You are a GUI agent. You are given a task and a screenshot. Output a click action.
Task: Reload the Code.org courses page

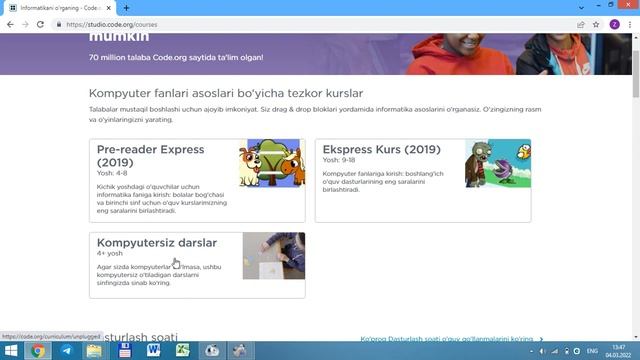40,24
